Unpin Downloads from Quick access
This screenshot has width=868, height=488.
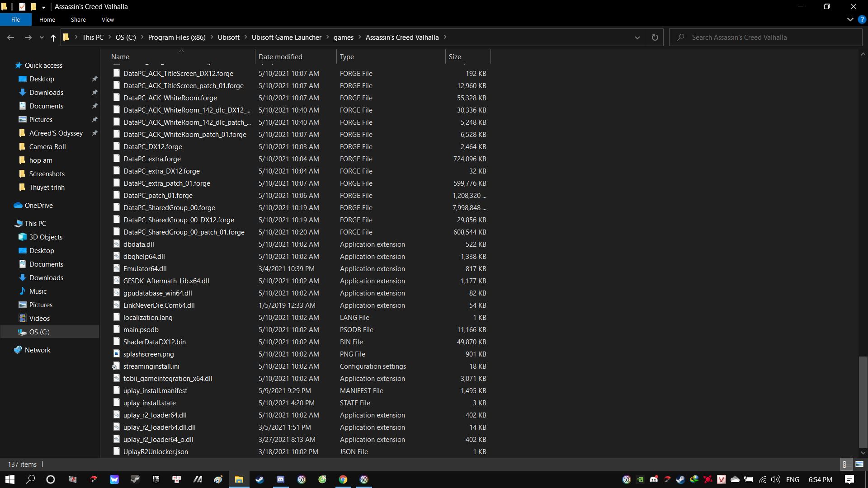94,93
